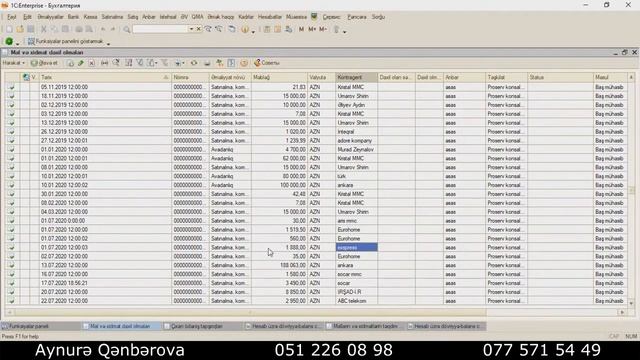This screenshot has width=640, height=360.
Task: Click the magnifier Search icon
Action: [x=127, y=29]
